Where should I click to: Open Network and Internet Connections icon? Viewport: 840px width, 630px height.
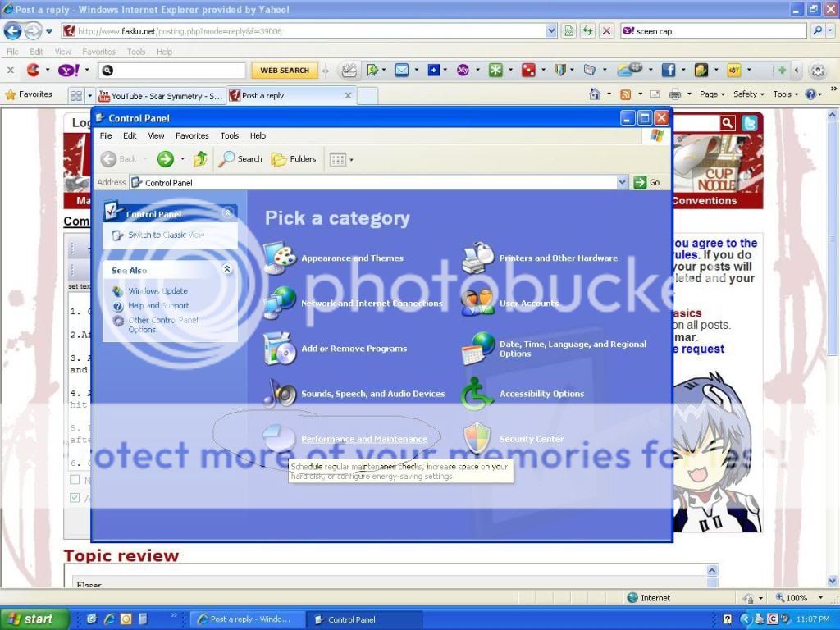pyautogui.click(x=279, y=303)
